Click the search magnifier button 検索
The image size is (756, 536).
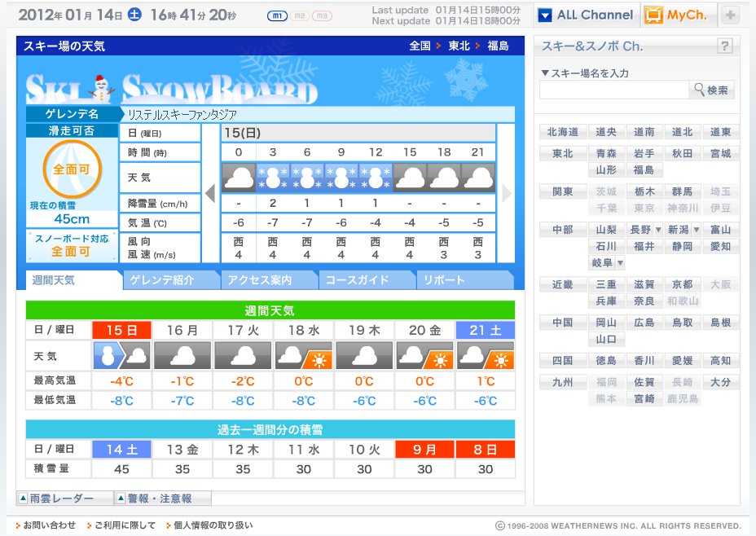tap(711, 90)
